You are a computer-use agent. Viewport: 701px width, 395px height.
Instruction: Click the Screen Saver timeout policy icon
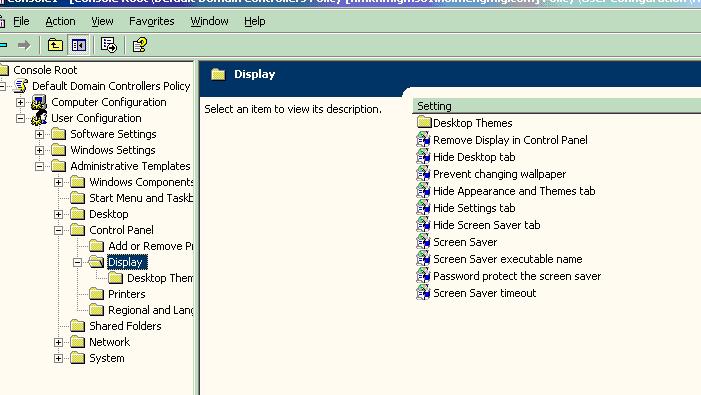(x=423, y=293)
